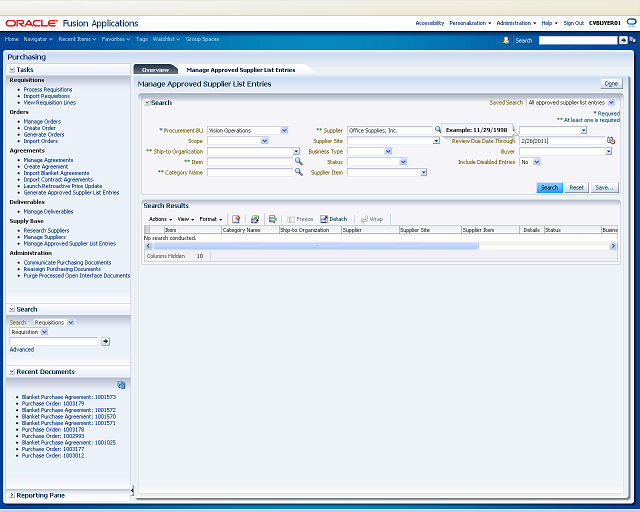
Task: Open the Supplier Item dropdown
Action: pos(424,173)
